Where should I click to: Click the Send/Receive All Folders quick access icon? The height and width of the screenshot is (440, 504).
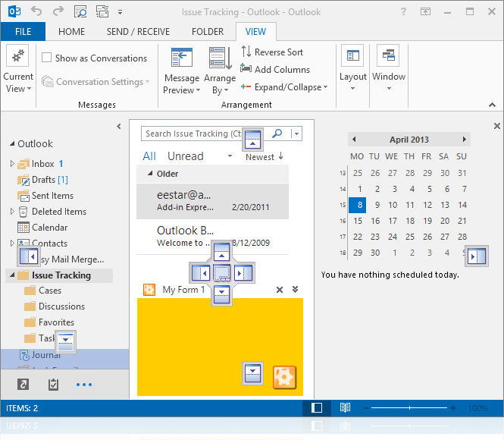[102, 12]
